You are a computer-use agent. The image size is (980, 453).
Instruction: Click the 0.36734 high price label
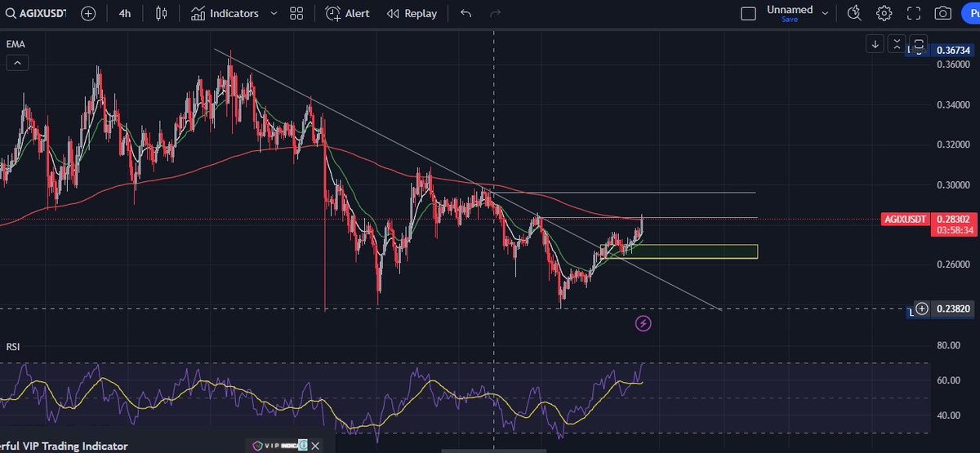point(954,51)
